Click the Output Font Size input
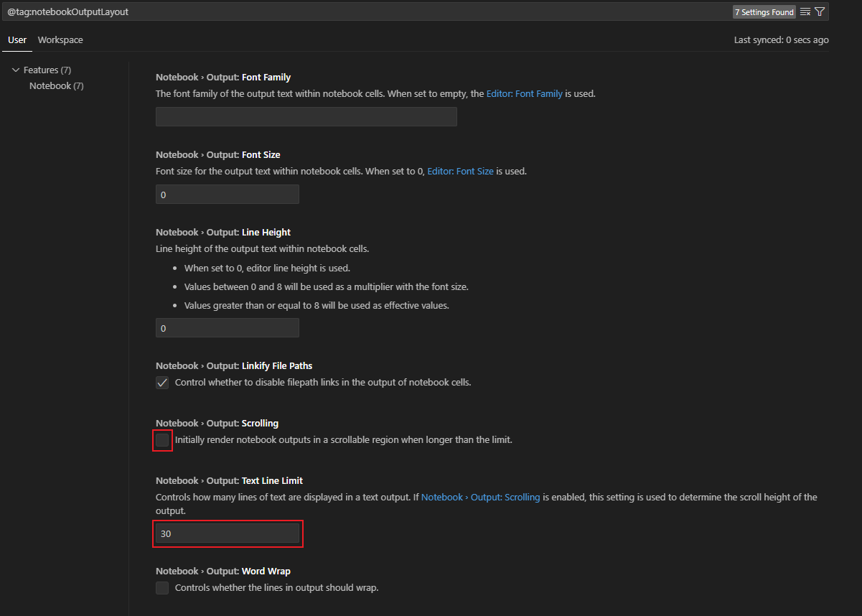The height and width of the screenshot is (616, 862). [228, 194]
